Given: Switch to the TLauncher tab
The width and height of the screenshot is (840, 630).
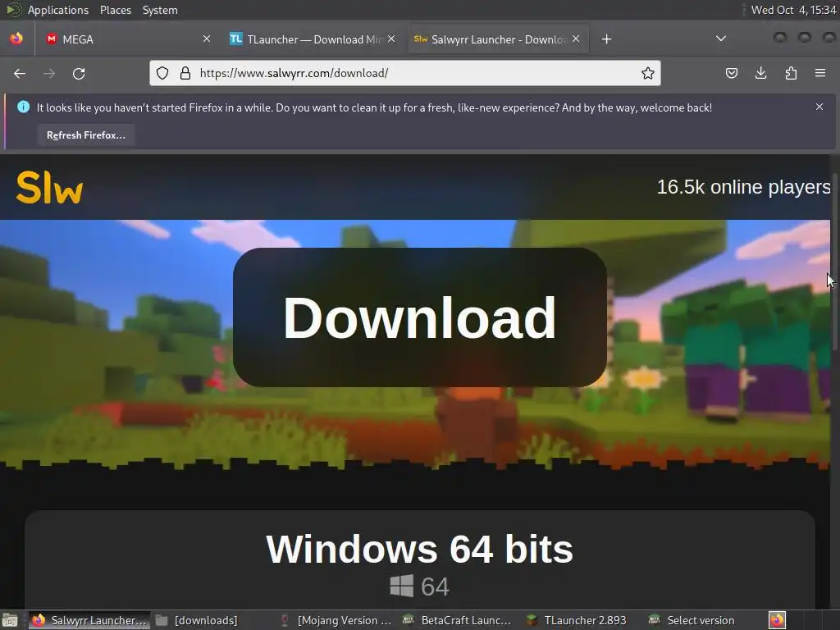Looking at the screenshot, I should click(313, 39).
